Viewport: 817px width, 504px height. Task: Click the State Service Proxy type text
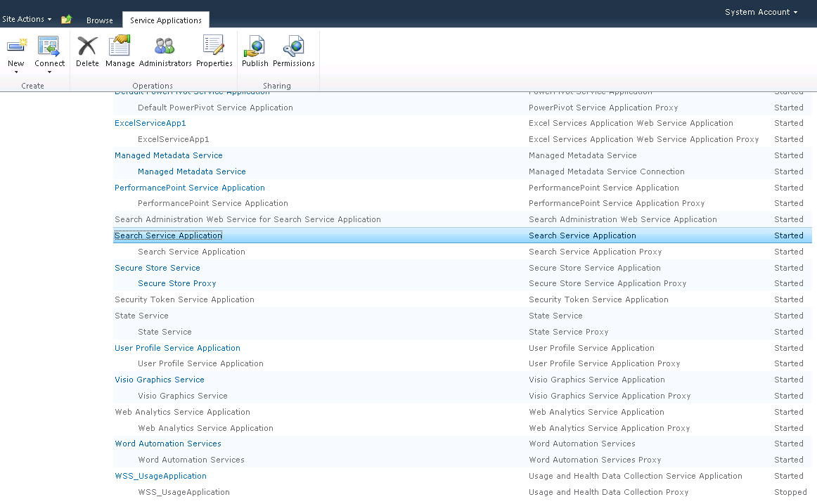point(569,332)
